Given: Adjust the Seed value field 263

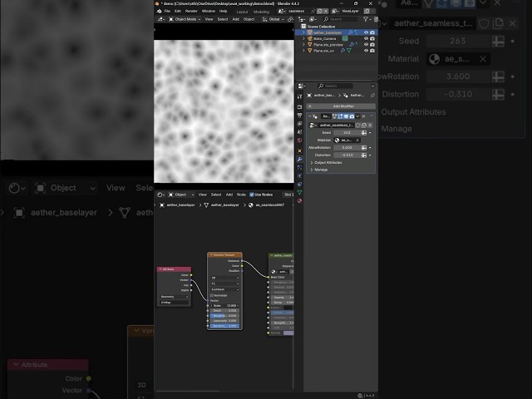Looking at the screenshot, I should pos(347,133).
